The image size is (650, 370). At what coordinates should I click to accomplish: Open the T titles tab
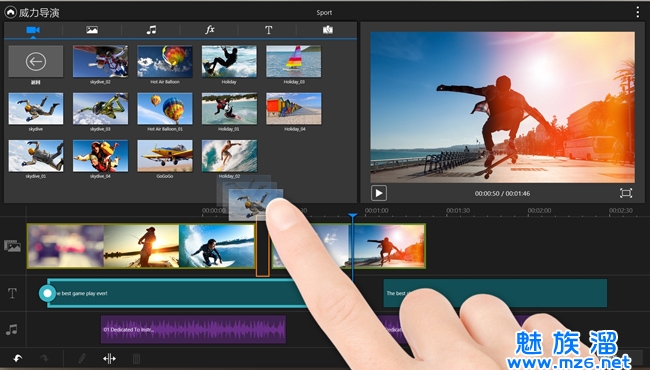tap(269, 30)
